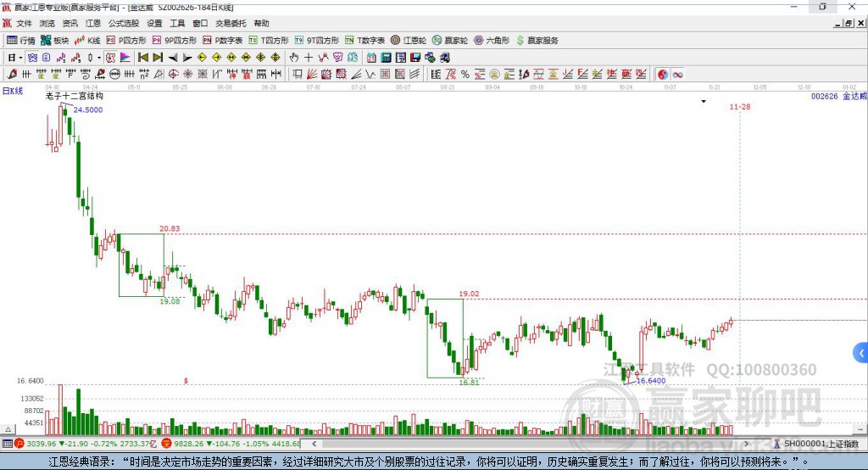The height and width of the screenshot is (470, 868).
Task: Switch to K线 view
Action: click(x=87, y=41)
